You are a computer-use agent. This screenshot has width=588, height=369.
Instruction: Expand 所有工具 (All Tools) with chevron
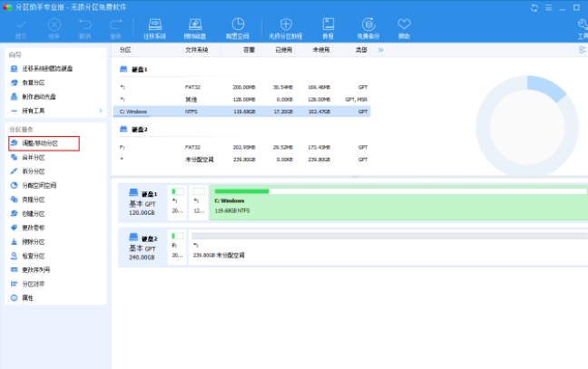pos(100,110)
